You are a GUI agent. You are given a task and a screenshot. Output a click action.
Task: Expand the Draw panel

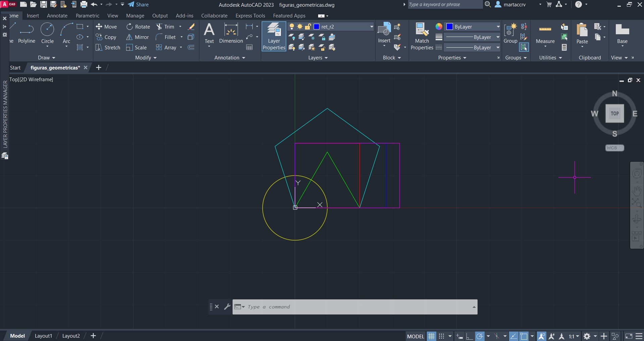click(x=46, y=58)
